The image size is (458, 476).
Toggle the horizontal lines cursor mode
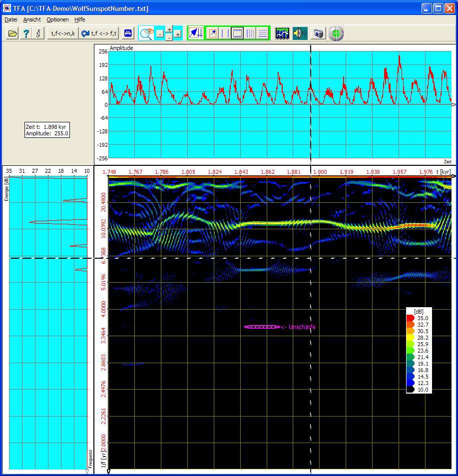[263, 33]
